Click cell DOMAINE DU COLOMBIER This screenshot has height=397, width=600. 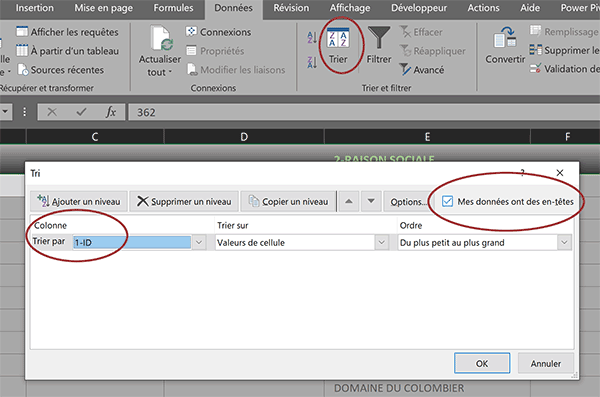pyautogui.click(x=427, y=388)
